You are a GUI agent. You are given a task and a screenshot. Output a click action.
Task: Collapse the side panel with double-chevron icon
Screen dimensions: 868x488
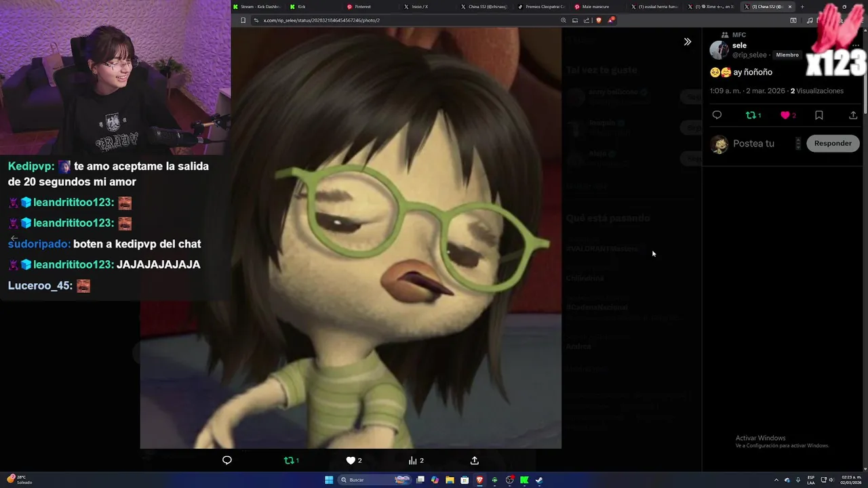point(687,42)
